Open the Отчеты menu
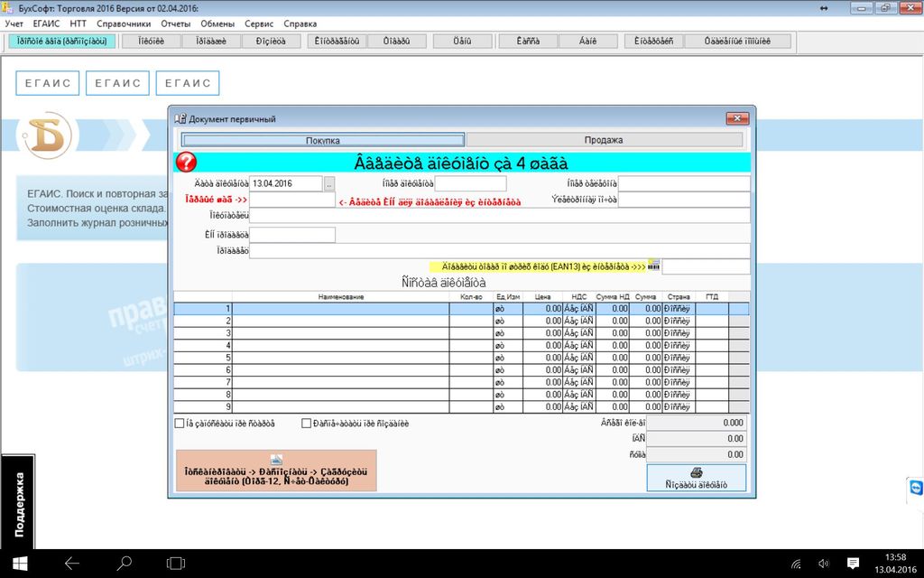The width and height of the screenshot is (924, 578). (x=176, y=23)
